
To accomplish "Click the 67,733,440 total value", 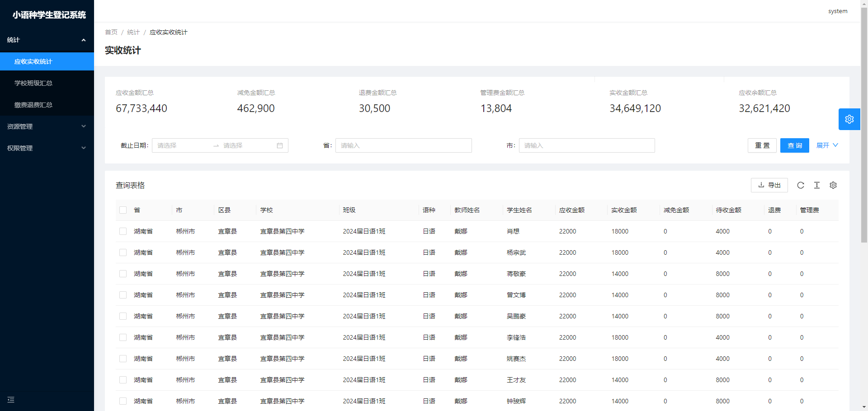I will click(x=142, y=108).
